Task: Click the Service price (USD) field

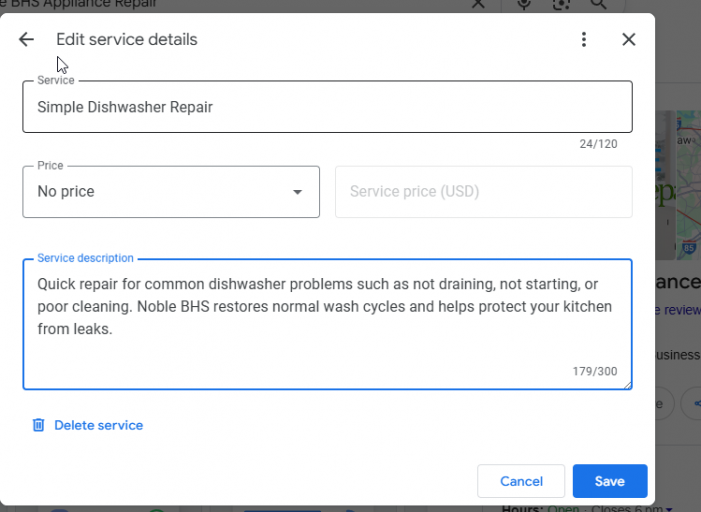Action: tap(483, 192)
